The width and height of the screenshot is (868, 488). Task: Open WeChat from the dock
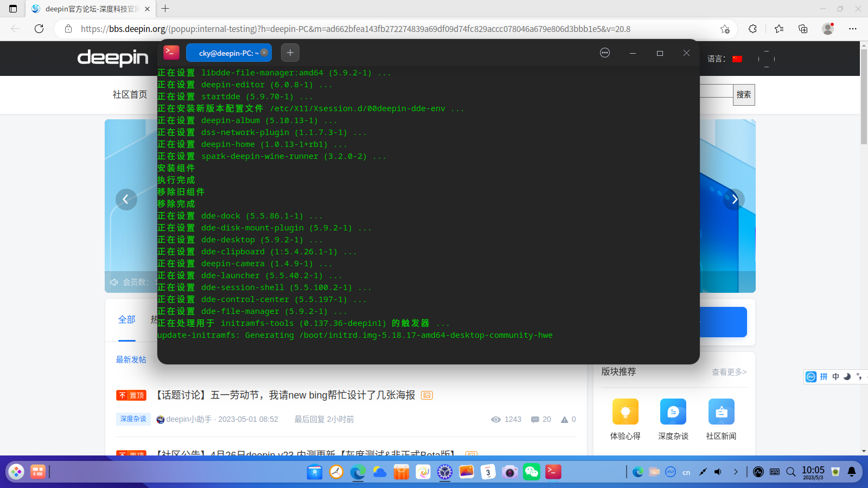(531, 472)
